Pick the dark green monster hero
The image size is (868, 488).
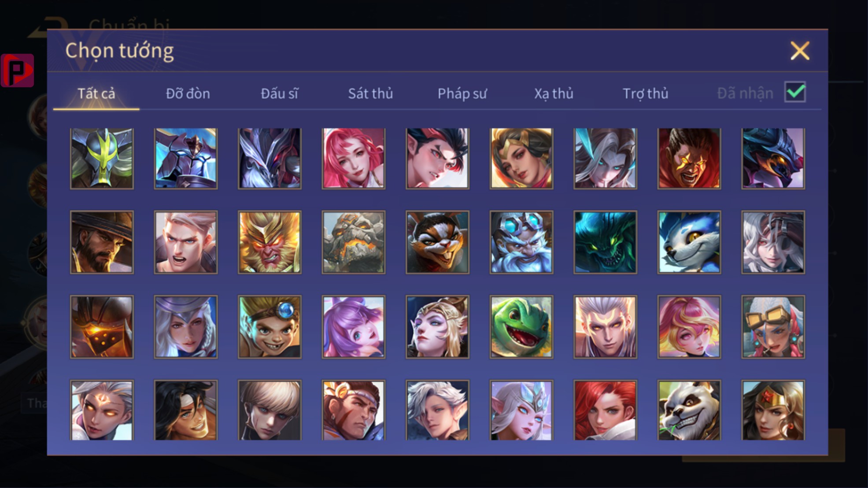click(x=605, y=242)
